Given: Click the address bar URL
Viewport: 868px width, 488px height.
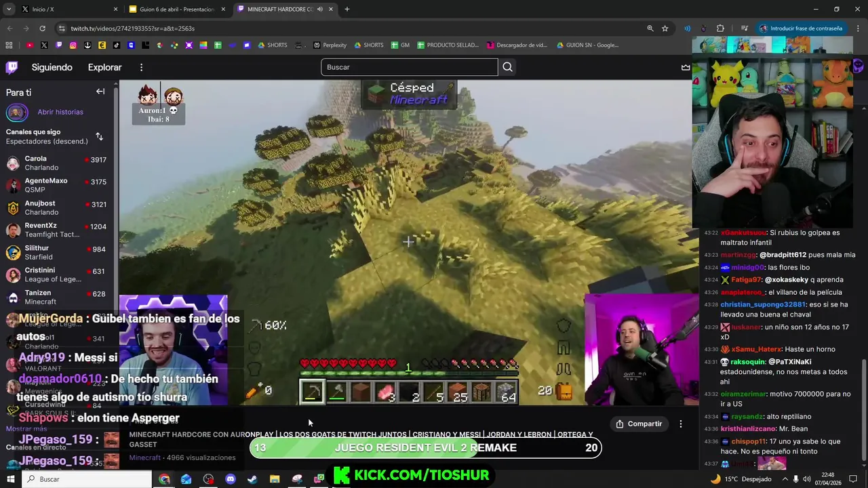Looking at the screenshot, I should [x=133, y=28].
